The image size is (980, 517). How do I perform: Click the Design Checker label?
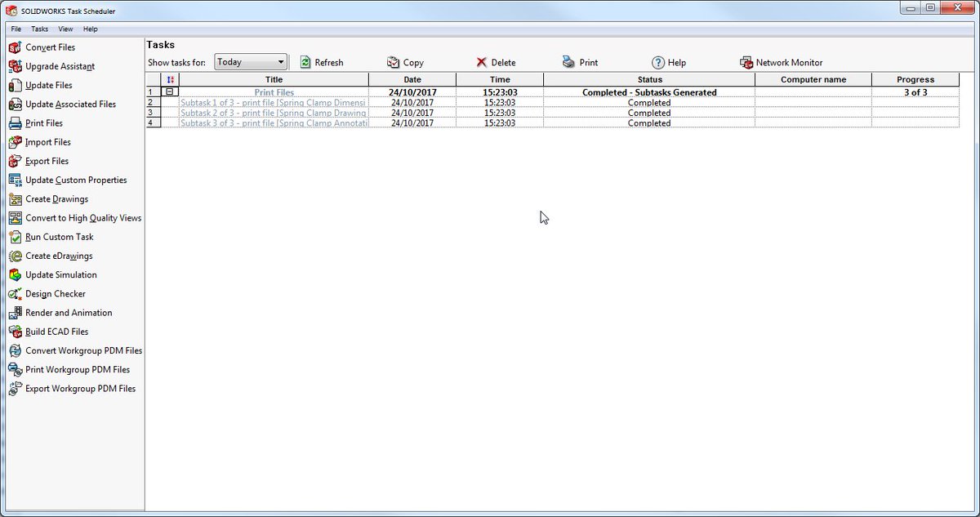pos(56,294)
